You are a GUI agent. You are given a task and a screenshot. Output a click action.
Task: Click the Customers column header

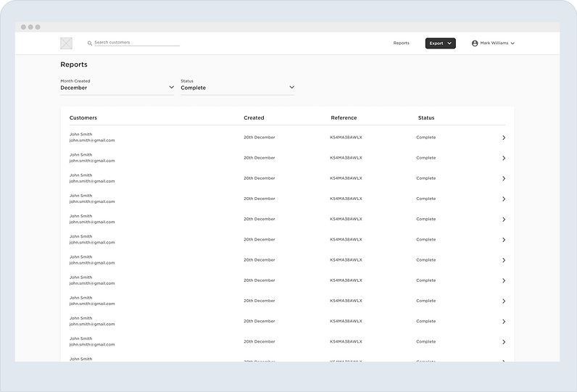click(x=83, y=117)
